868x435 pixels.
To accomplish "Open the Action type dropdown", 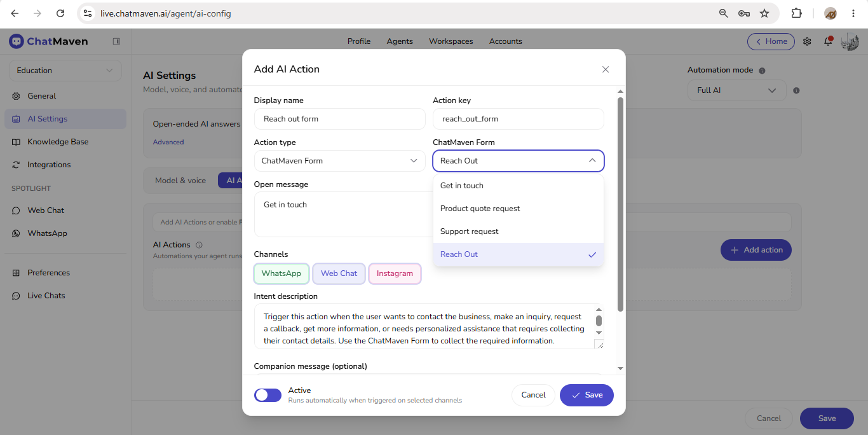I will pyautogui.click(x=339, y=161).
